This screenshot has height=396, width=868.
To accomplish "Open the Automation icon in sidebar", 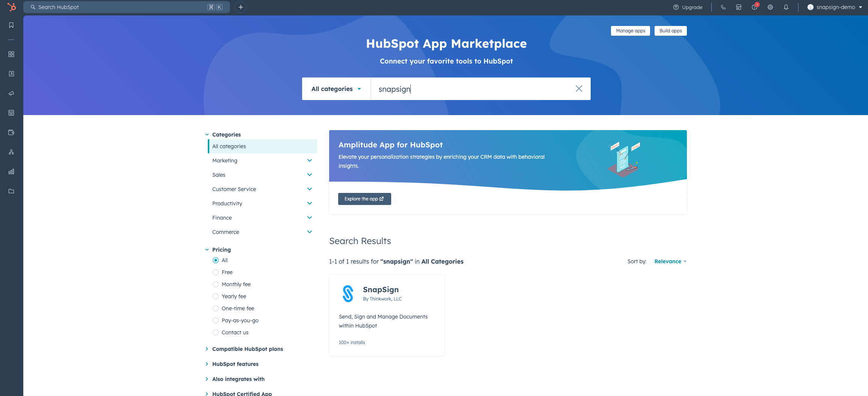I will [11, 152].
